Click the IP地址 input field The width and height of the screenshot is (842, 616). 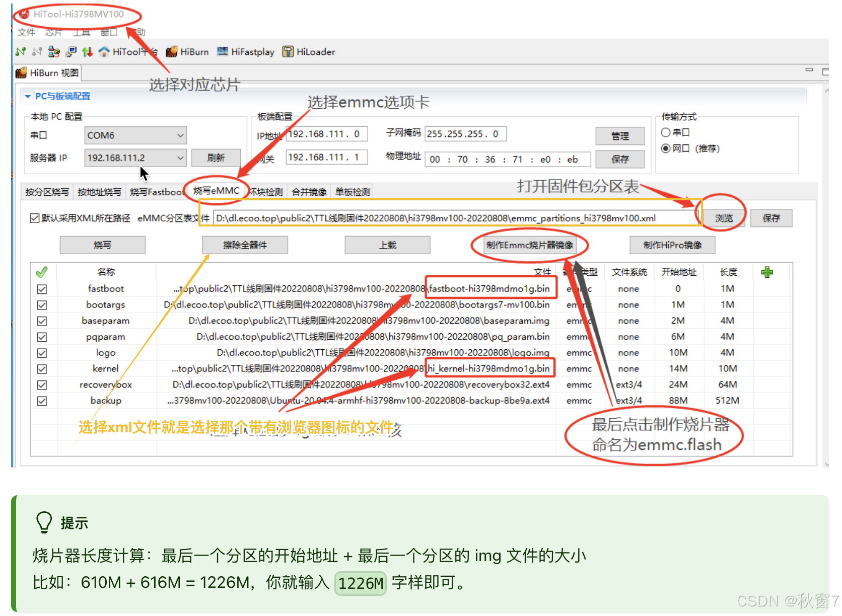click(x=327, y=134)
